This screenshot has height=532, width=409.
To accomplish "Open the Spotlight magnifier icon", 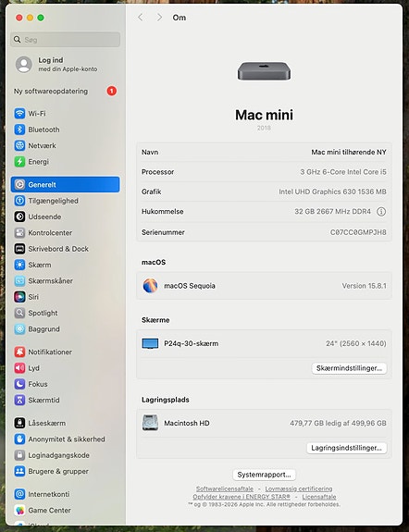I will tap(19, 313).
